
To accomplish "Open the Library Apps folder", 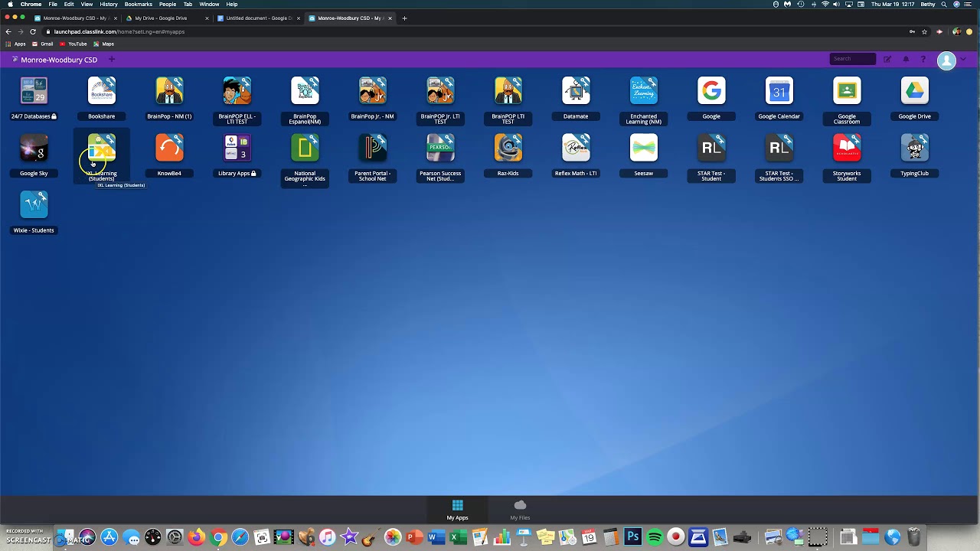I will point(237,148).
